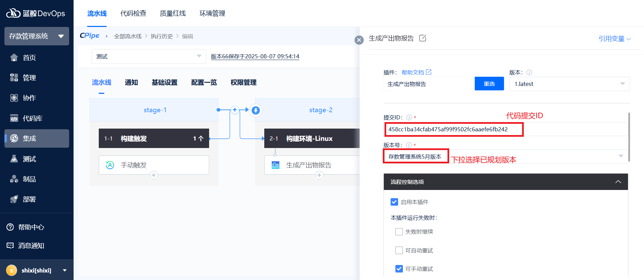Switch to the 代码检查 top tab

click(x=133, y=13)
